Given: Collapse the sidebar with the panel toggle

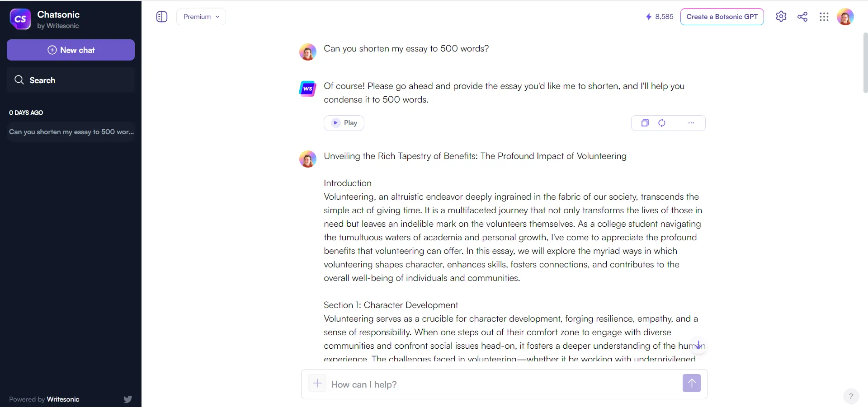Looking at the screenshot, I should (x=161, y=17).
